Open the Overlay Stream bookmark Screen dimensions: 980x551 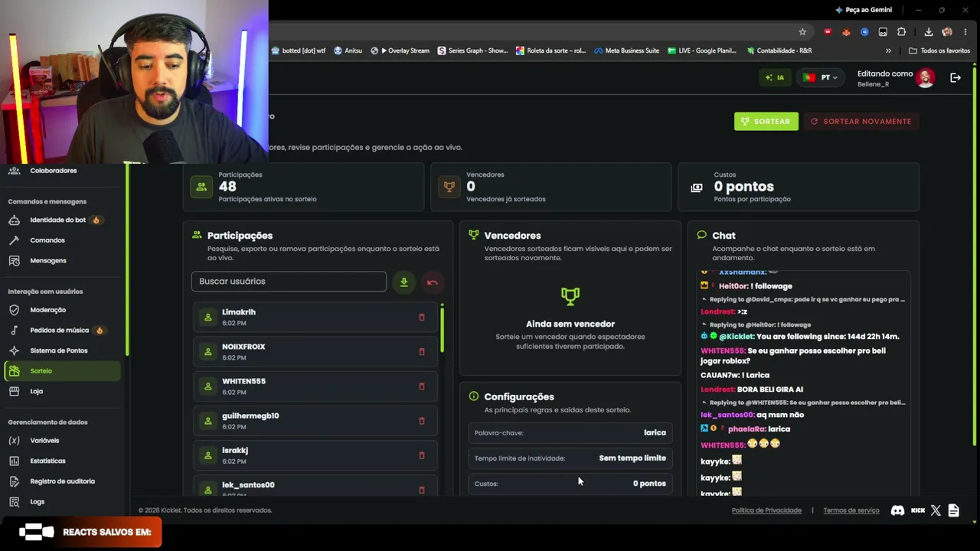400,51
